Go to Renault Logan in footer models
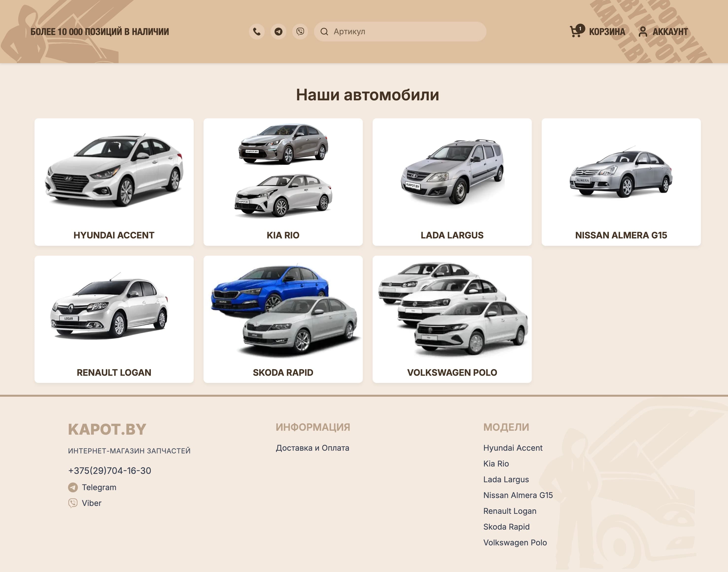Image resolution: width=728 pixels, height=572 pixels. pyautogui.click(x=510, y=511)
